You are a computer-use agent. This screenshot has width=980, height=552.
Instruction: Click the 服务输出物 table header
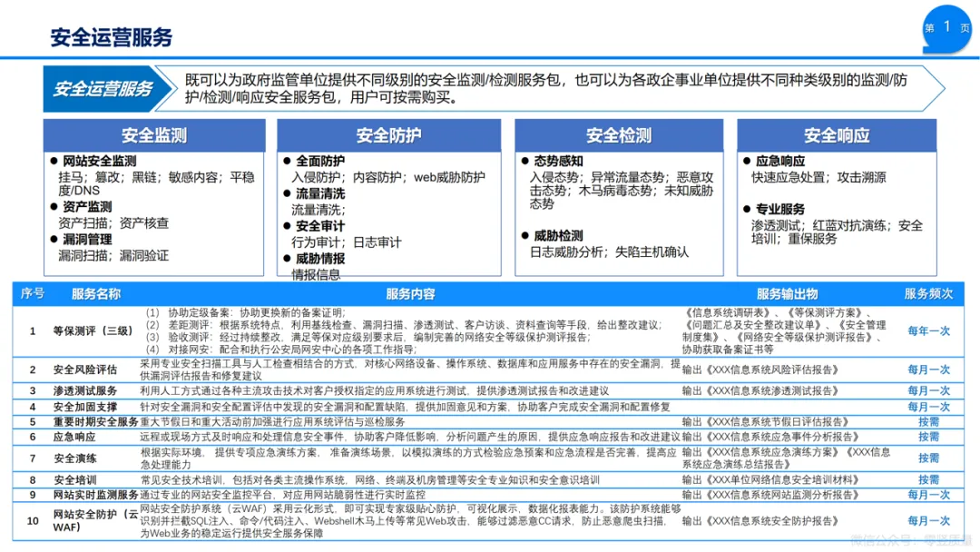[x=787, y=294]
